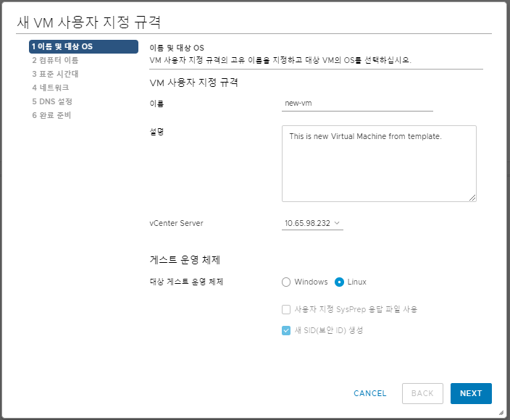The height and width of the screenshot is (420, 510).
Task: Select the Windows radio button
Action: (x=286, y=282)
